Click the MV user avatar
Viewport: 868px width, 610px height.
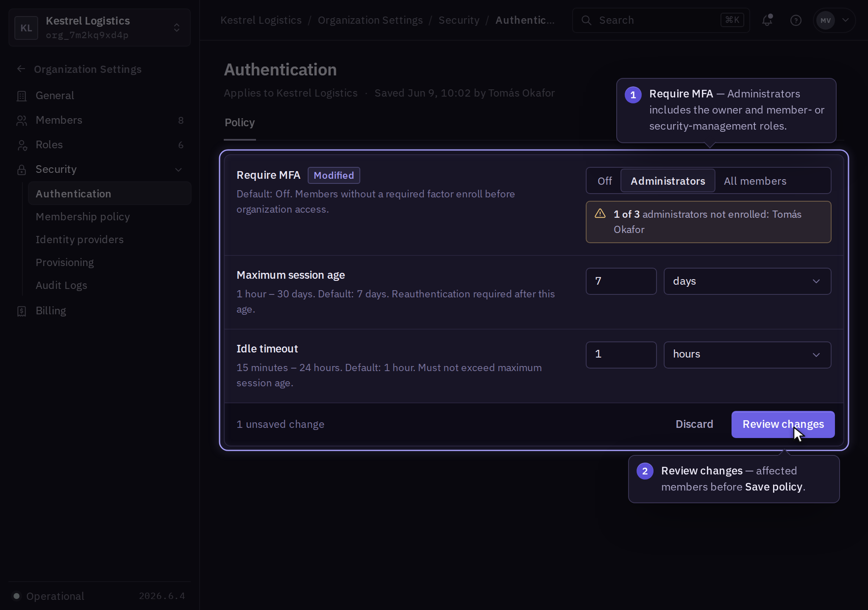(x=825, y=20)
